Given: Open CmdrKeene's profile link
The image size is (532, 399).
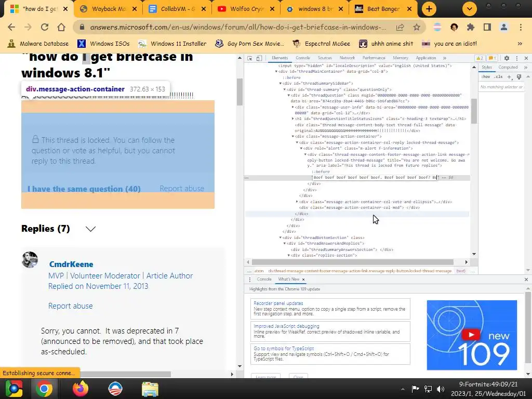Looking at the screenshot, I should 71,264.
